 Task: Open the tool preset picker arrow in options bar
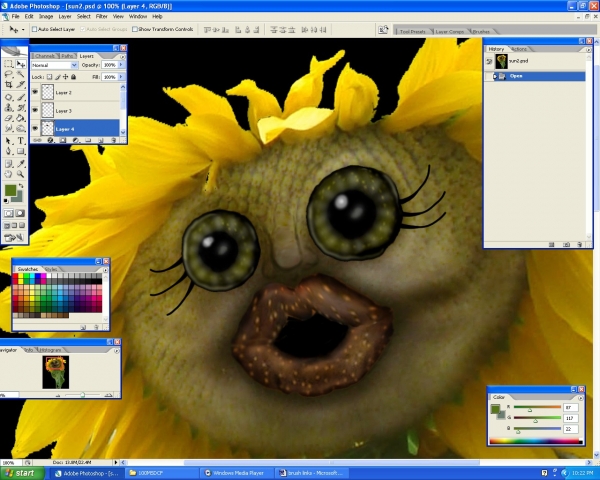click(23, 29)
